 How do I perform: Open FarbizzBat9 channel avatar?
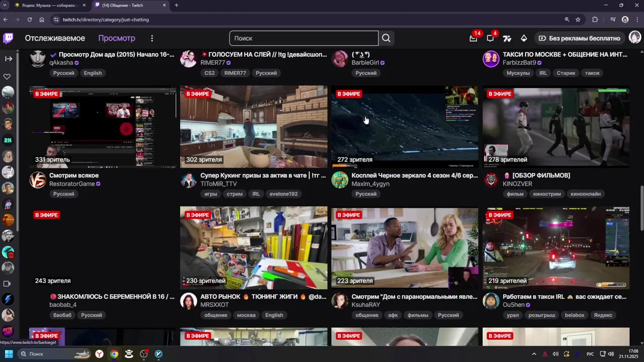[491, 59]
